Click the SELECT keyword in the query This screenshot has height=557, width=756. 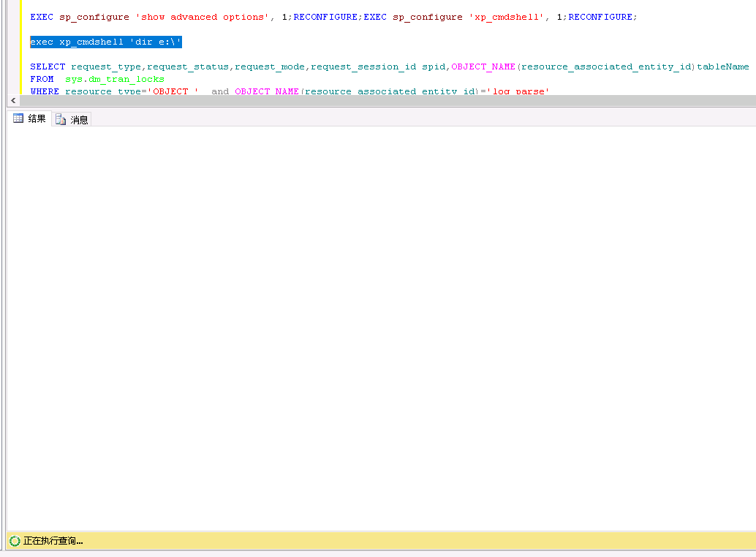tap(48, 67)
